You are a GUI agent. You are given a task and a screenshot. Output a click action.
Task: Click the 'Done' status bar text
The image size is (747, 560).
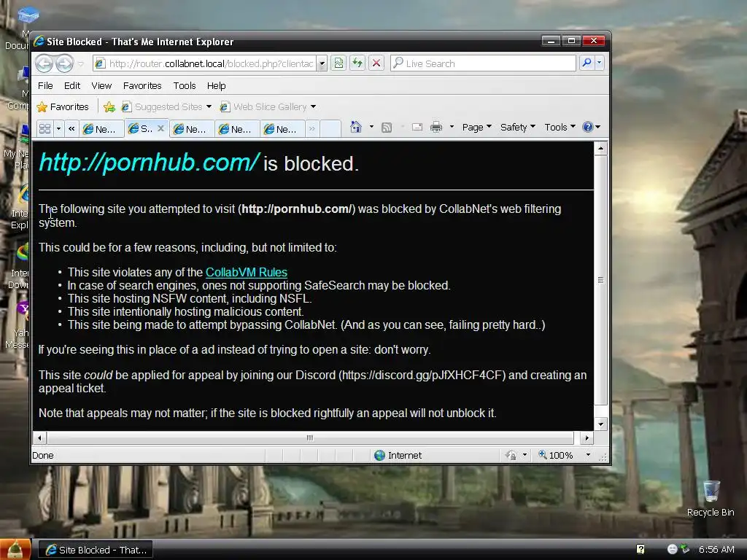pyautogui.click(x=43, y=455)
